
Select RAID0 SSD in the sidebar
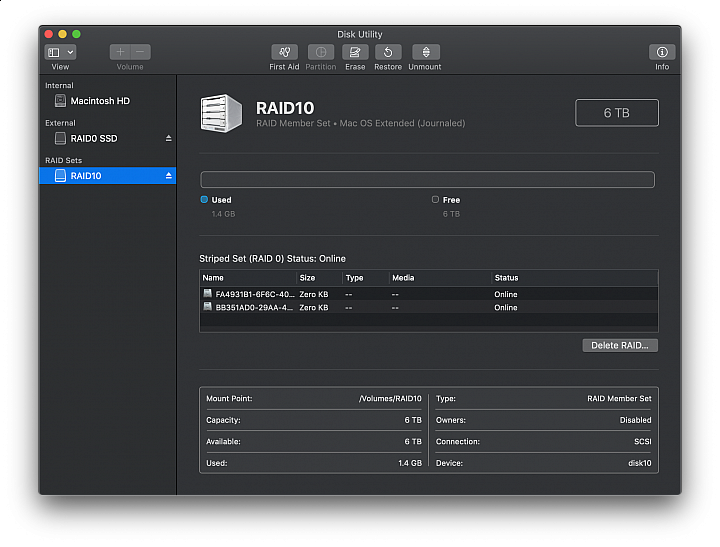107,138
